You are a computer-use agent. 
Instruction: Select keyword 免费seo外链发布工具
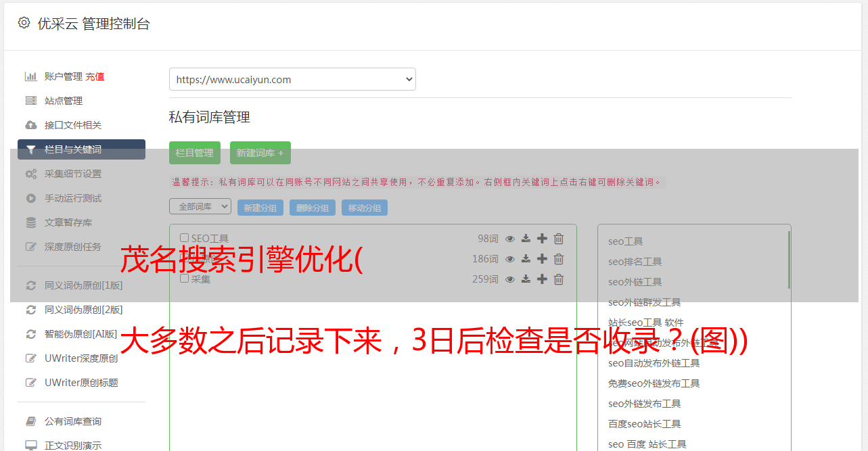[654, 383]
